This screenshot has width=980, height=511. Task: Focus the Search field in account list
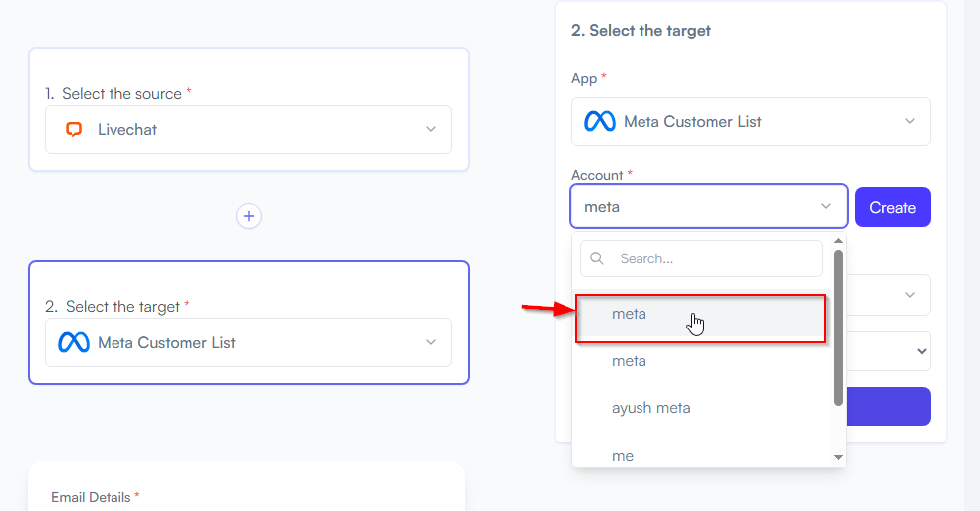(702, 258)
